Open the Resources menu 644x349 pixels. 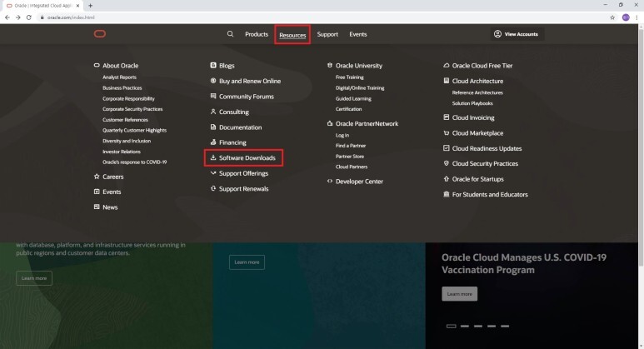click(292, 35)
